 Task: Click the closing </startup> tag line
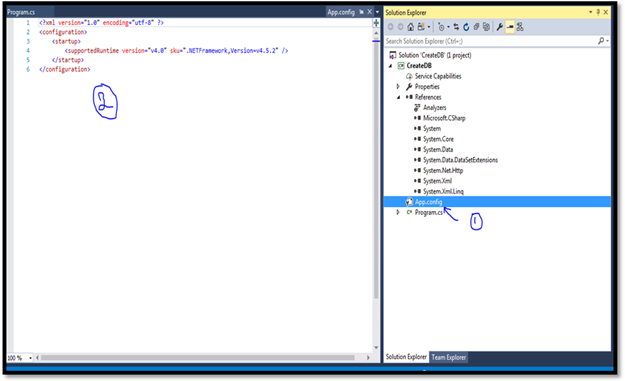coord(68,60)
